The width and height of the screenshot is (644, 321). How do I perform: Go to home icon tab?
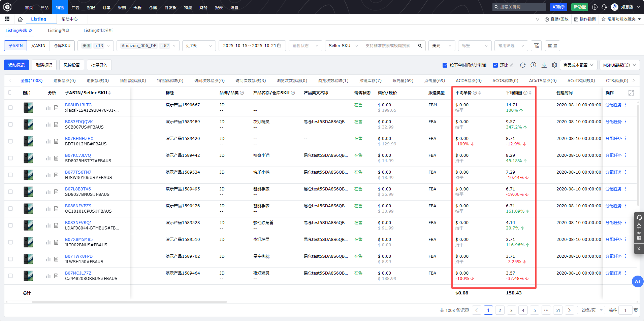(x=20, y=19)
